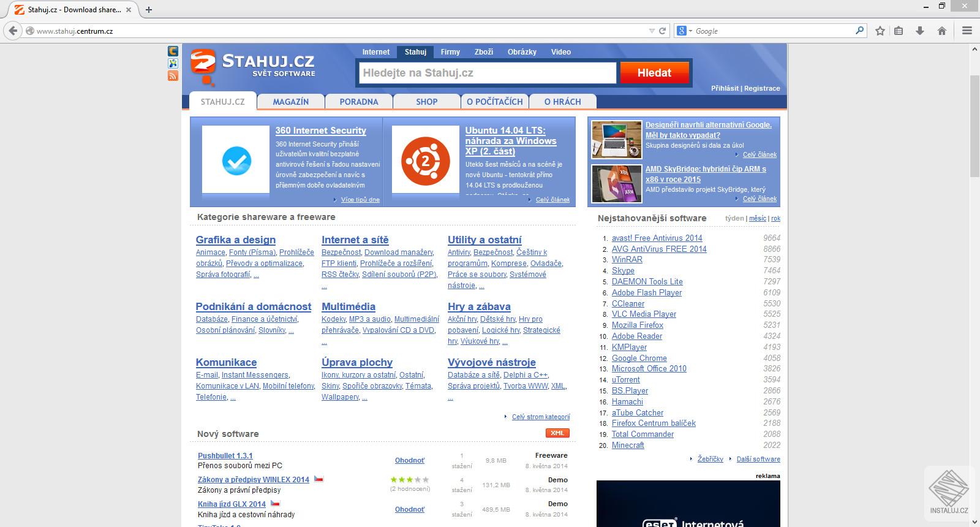Open the Další software link

tap(758, 459)
